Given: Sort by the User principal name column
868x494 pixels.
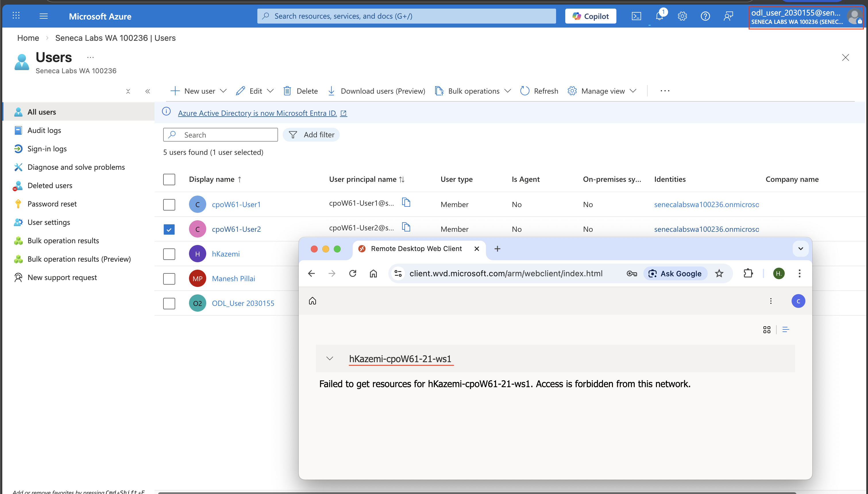Looking at the screenshot, I should (367, 179).
